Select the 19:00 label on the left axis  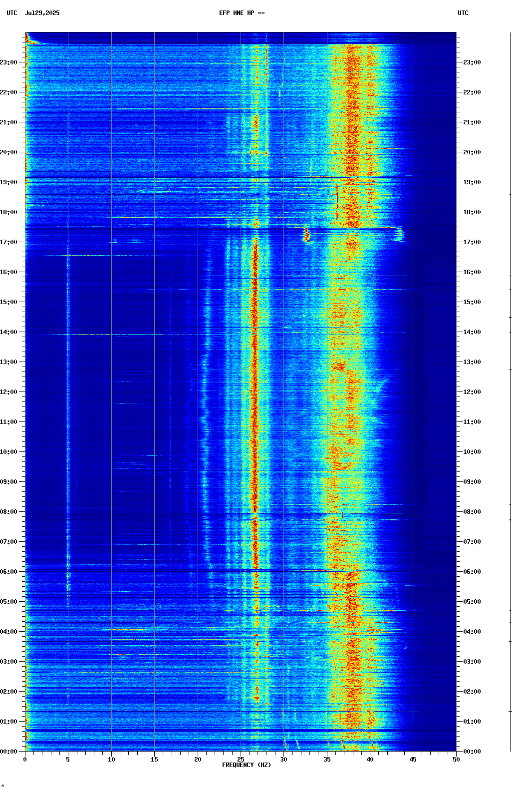tap(8, 182)
